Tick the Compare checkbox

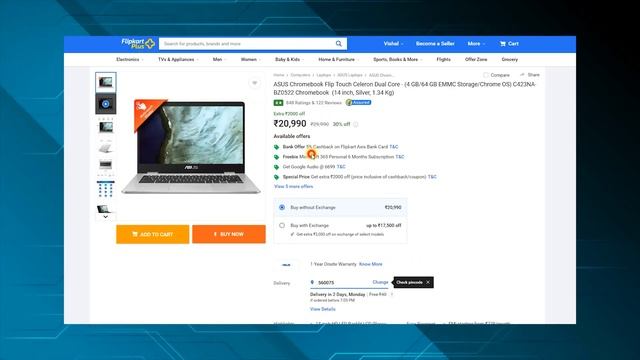(x=486, y=75)
